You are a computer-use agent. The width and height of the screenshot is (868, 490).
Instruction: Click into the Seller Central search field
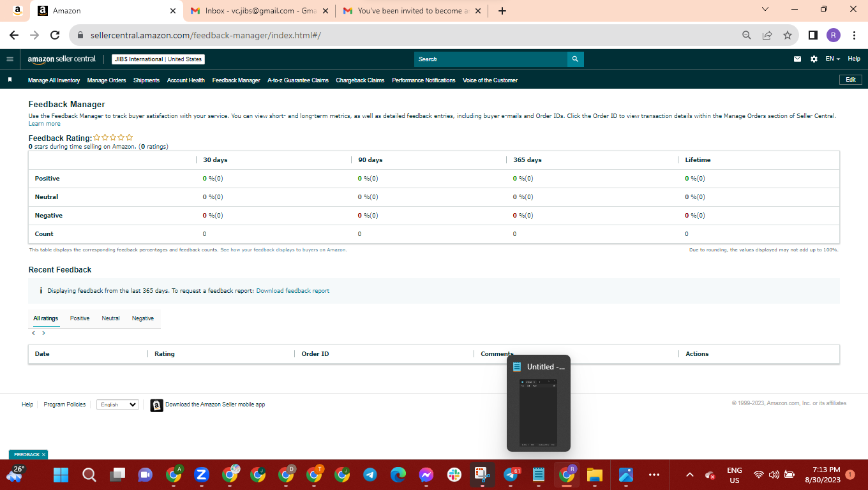491,59
